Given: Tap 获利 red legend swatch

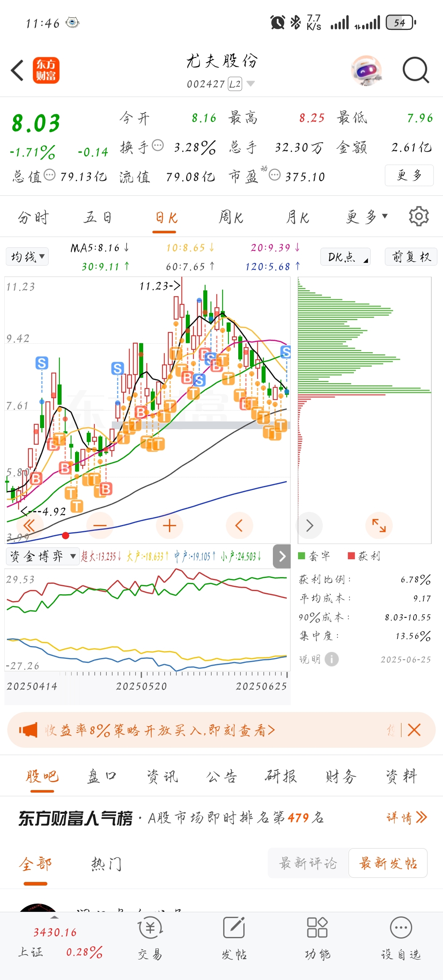Looking at the screenshot, I should tap(351, 556).
